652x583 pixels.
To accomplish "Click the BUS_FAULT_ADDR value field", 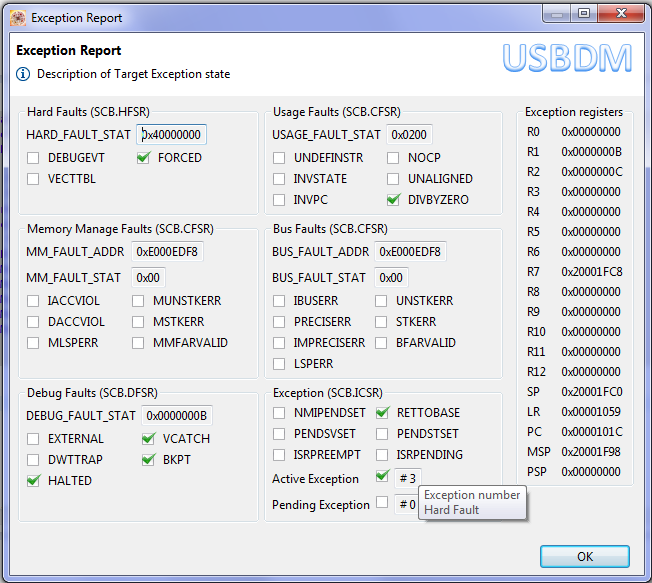I will pyautogui.click(x=410, y=252).
